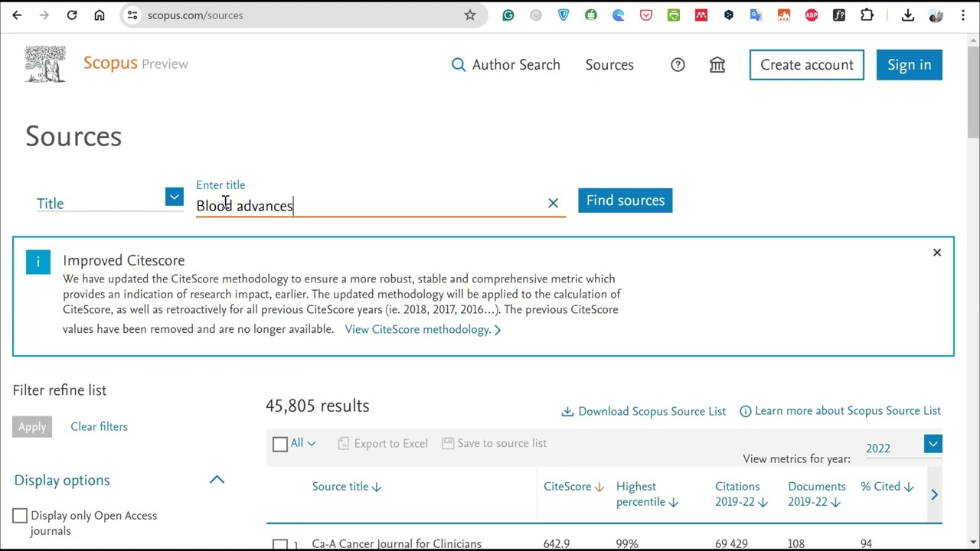Viewport: 980px width, 551px height.
Task: Open browser downloads
Action: click(908, 15)
